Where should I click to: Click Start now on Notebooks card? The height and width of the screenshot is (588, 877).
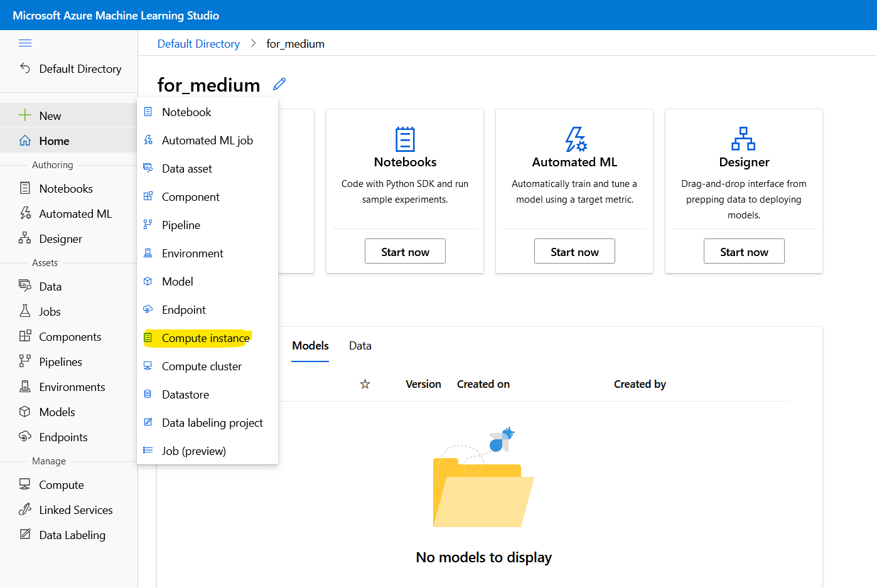405,251
